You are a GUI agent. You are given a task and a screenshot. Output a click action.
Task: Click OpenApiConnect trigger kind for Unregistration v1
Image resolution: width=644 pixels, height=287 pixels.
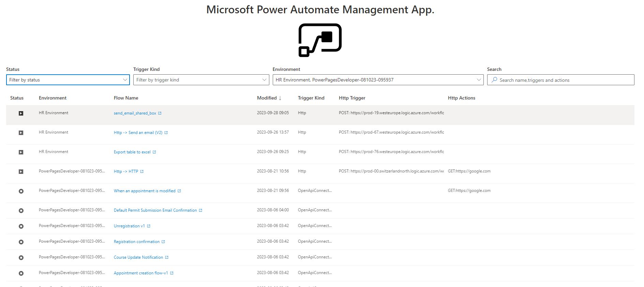click(x=315, y=226)
